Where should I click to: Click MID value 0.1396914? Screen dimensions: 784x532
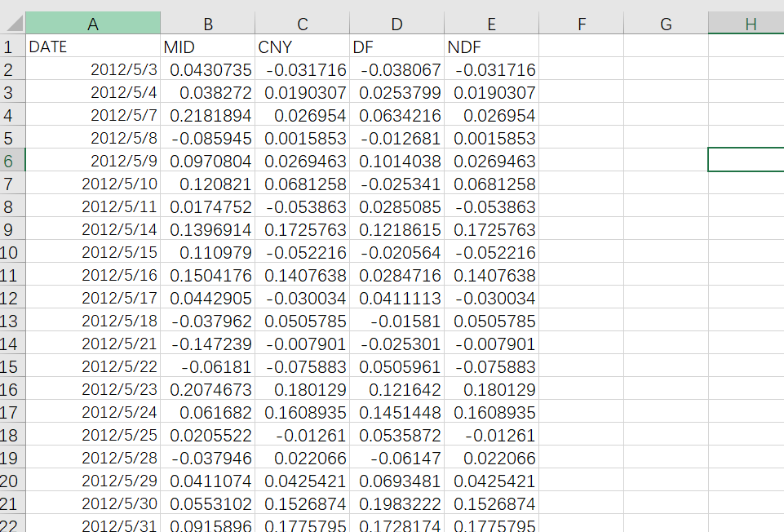click(207, 228)
